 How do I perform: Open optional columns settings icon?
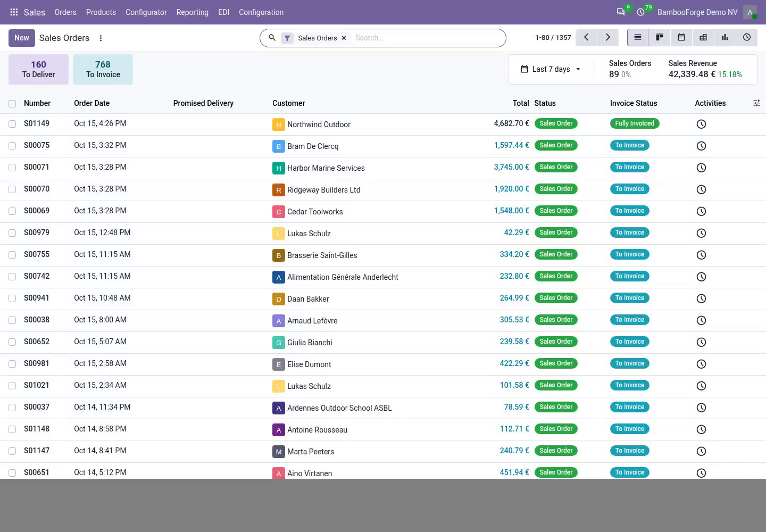[x=757, y=103]
